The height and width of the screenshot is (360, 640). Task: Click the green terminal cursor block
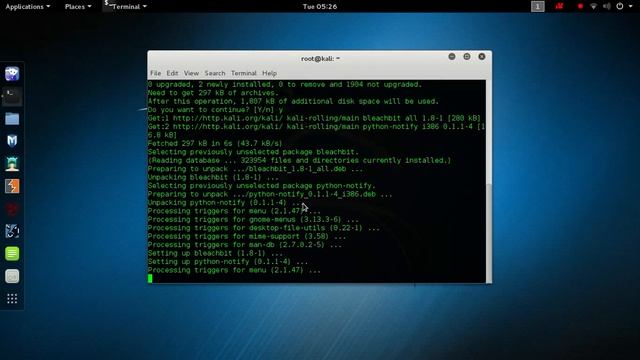150,278
